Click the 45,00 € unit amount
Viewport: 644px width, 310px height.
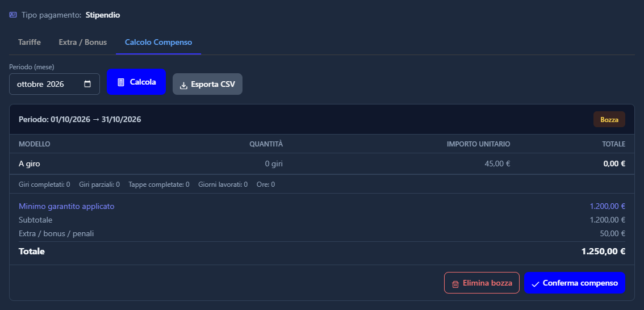point(497,164)
